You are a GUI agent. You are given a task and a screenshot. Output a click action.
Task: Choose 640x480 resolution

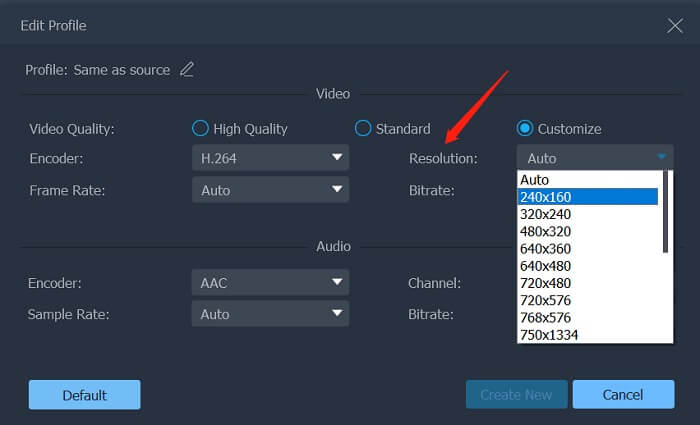tap(588, 266)
